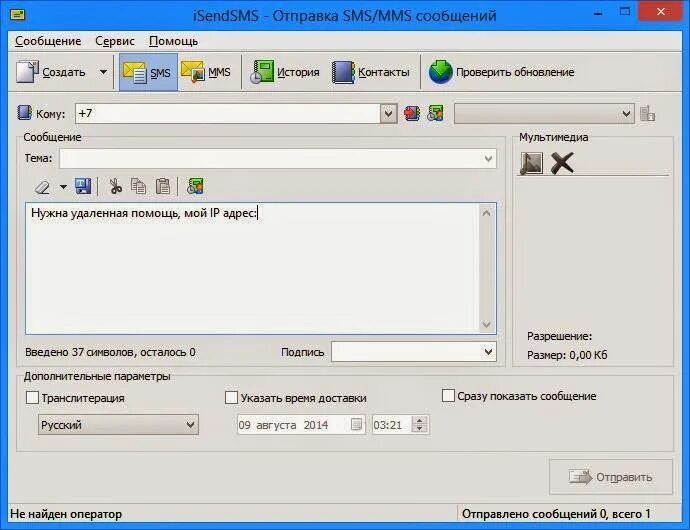
Task: Click the add multimedia image icon
Action: (x=531, y=163)
